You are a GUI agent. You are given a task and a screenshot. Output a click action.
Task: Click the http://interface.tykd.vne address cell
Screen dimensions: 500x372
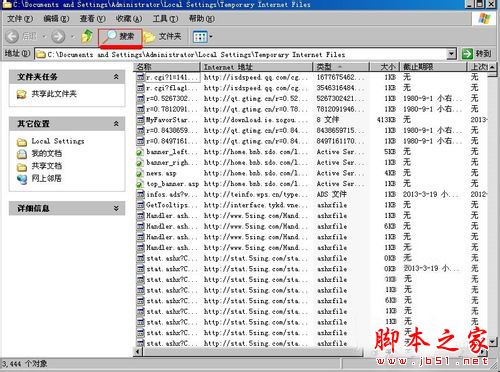click(x=256, y=205)
